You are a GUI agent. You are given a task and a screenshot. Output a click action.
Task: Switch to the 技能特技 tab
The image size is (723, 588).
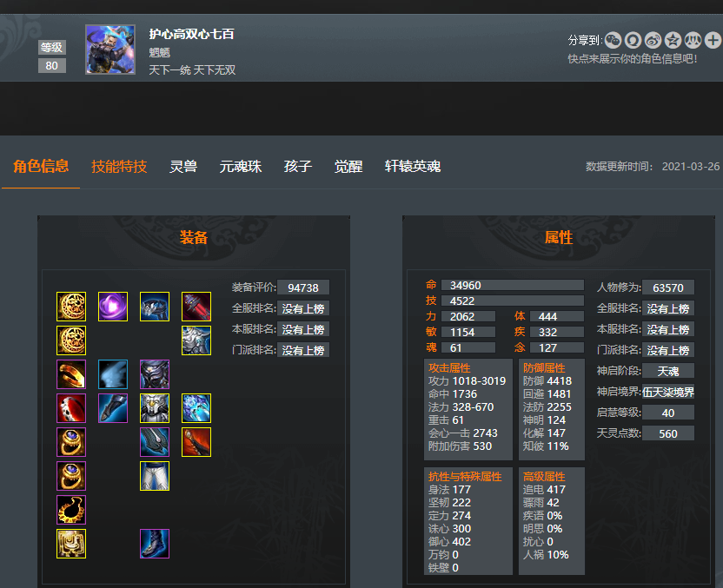119,167
